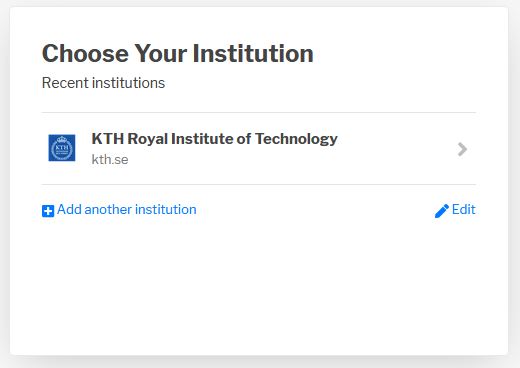The image size is (520, 368).
Task: Click the Choose Your Institution heading
Action: [178, 53]
